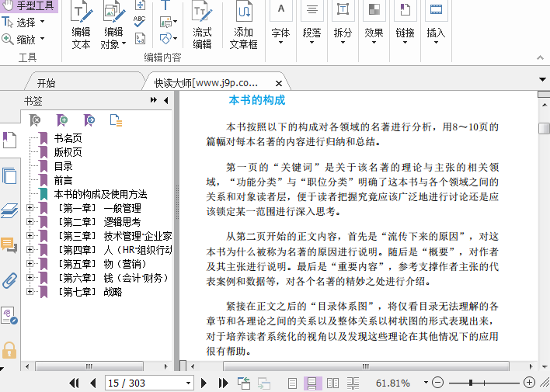
Task: Click the bookmark destination arrow icon
Action: pyautogui.click(x=89, y=120)
